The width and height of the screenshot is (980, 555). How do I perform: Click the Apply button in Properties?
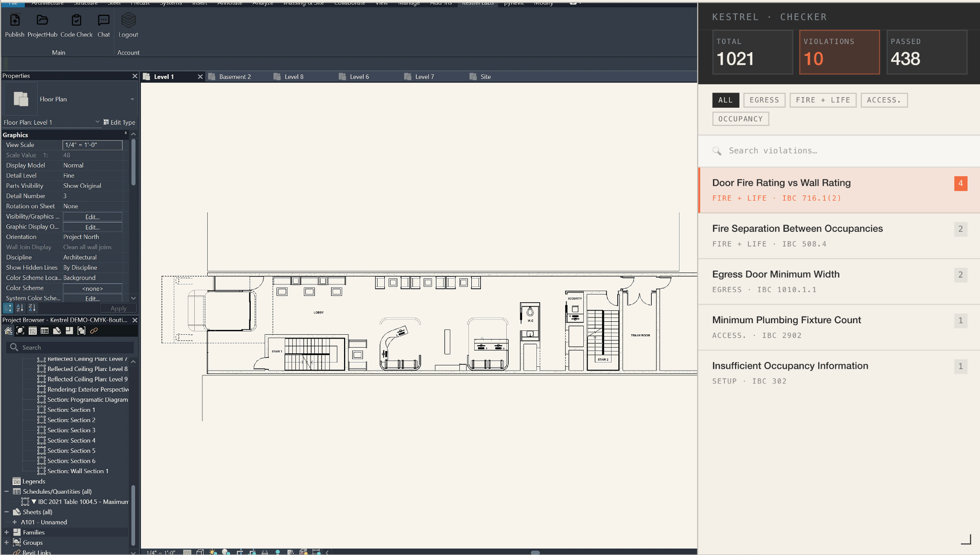(118, 308)
